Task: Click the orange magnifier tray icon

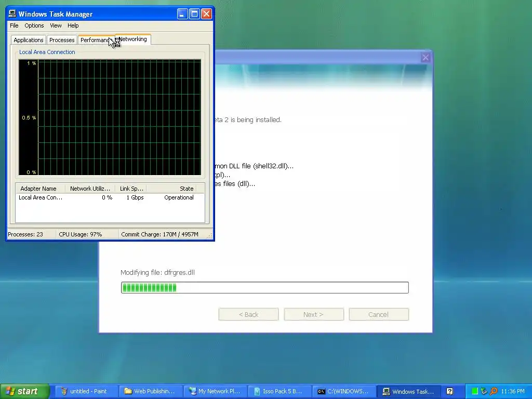Action: point(494,391)
